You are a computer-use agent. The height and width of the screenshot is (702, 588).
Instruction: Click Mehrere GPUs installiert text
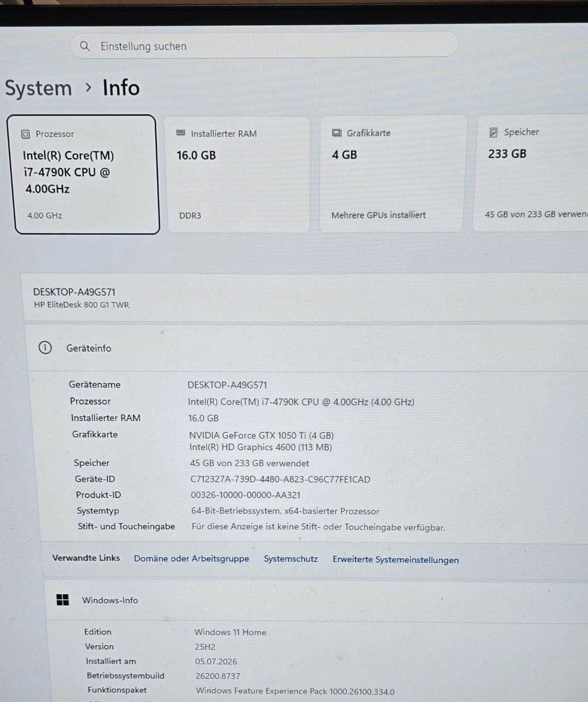click(378, 215)
